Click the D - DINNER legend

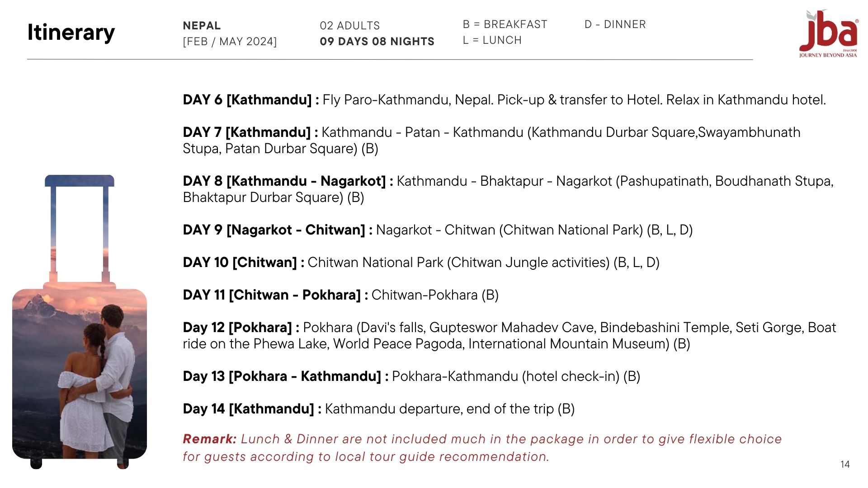pos(615,24)
